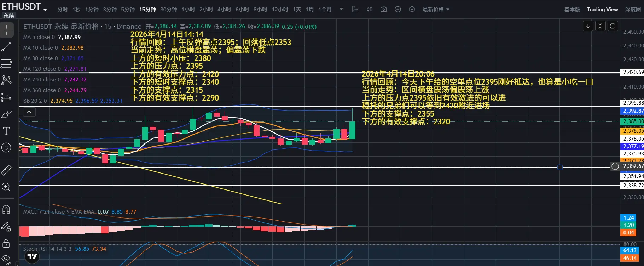Select the Trading View chart tab
The image size is (644, 266).
(x=603, y=10)
